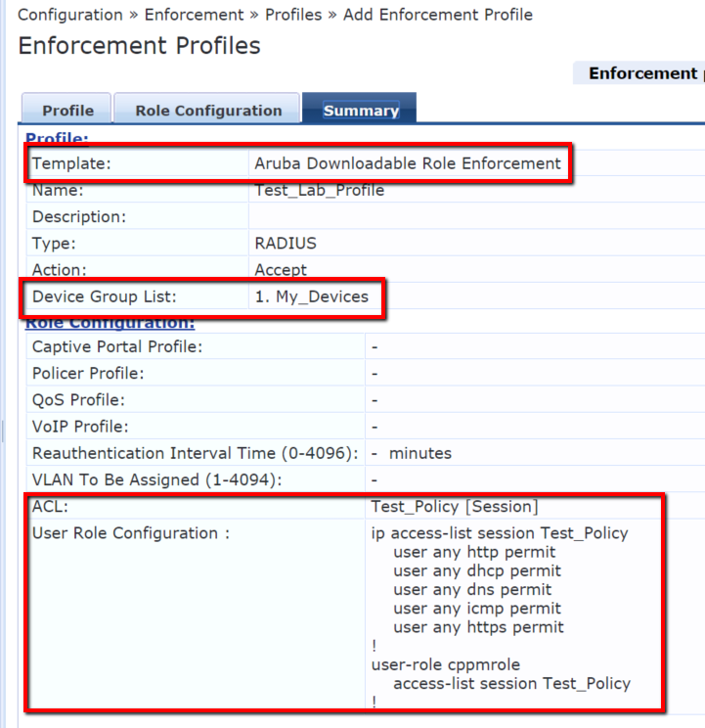Click the Captive Portal Profile: label
The height and width of the screenshot is (728, 705).
point(117,346)
